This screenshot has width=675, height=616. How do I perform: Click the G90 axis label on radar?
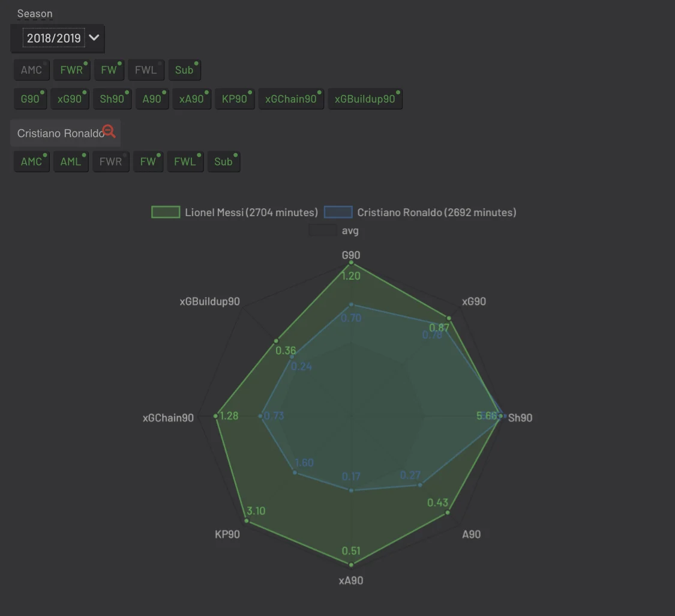[x=351, y=255]
